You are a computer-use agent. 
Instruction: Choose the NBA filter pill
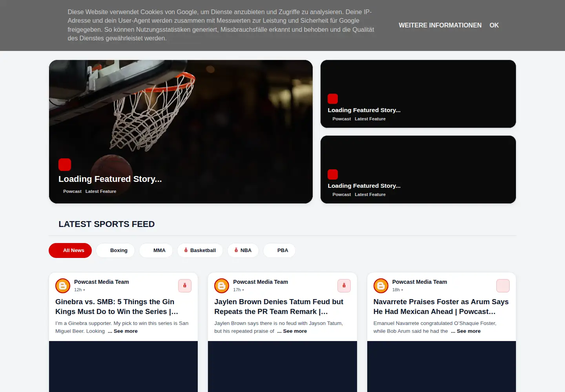click(243, 250)
